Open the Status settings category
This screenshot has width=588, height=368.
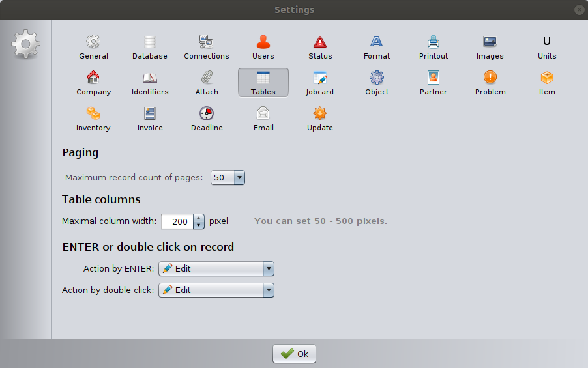[x=320, y=47]
